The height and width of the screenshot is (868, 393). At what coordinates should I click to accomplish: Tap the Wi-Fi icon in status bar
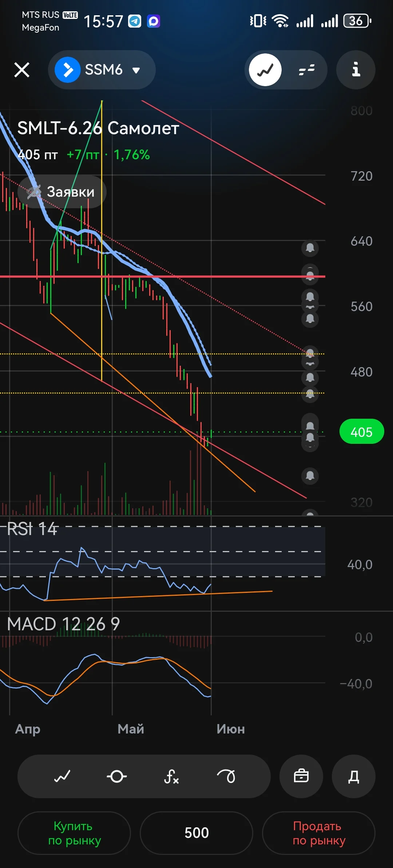click(280, 21)
